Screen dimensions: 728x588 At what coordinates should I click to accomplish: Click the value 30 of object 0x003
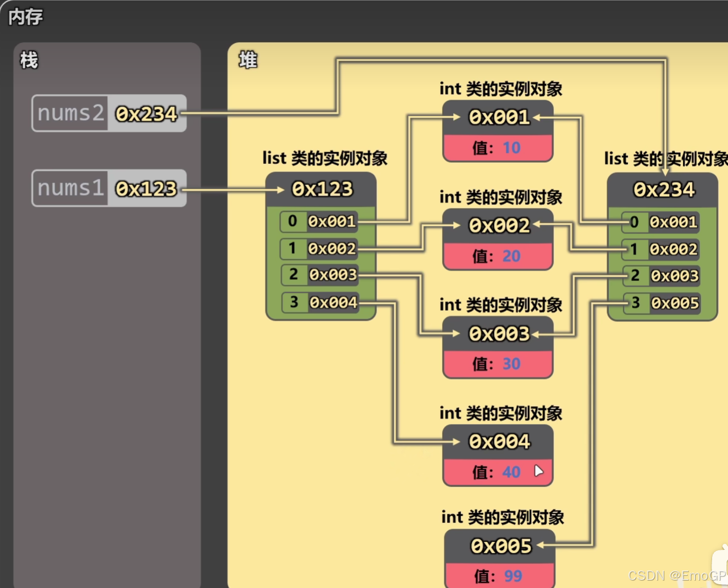[511, 364]
